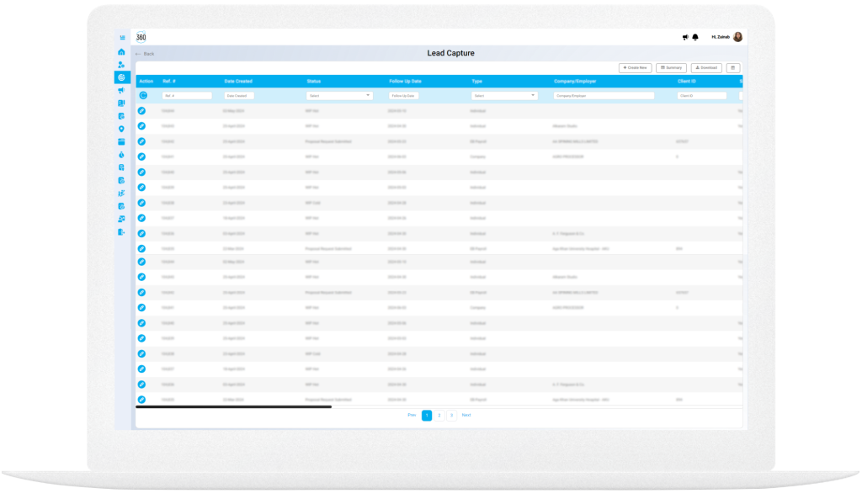The image size is (862, 504).
Task: Click the edit pencil of the bottom-most table row
Action: coord(141,400)
